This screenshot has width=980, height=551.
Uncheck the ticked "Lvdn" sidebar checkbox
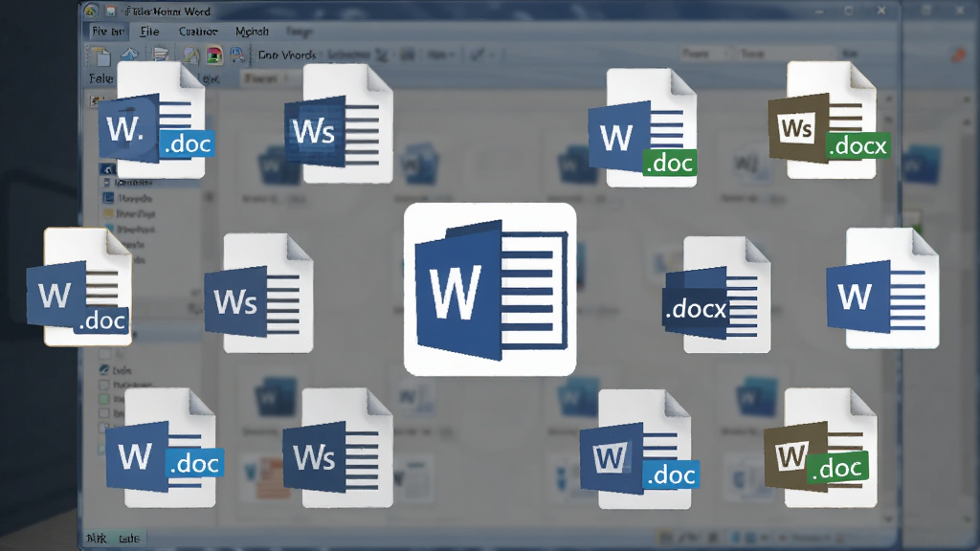click(x=104, y=370)
